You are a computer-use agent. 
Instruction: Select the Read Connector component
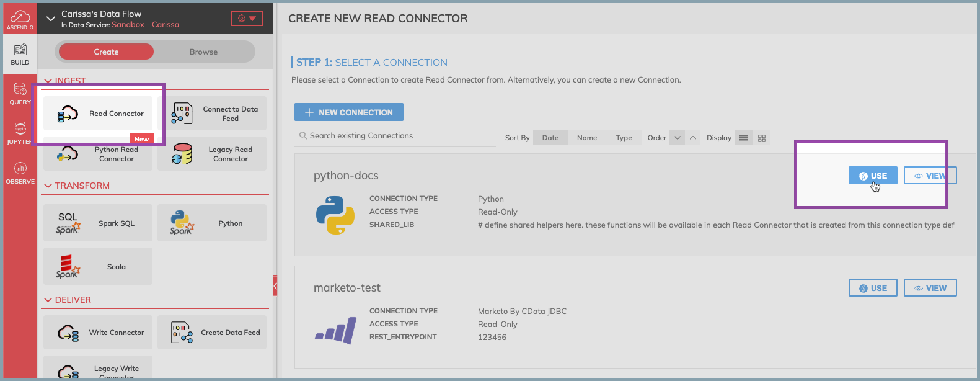click(x=98, y=114)
